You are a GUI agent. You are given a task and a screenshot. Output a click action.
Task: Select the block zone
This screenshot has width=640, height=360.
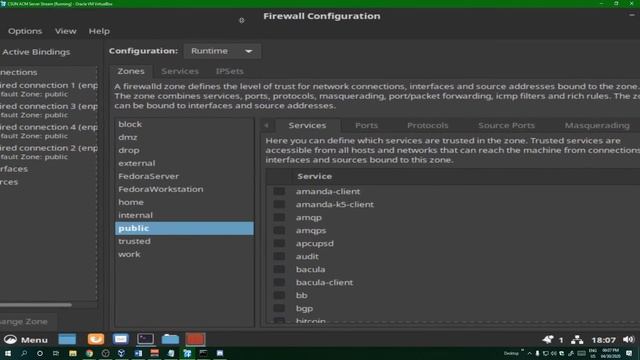pos(184,124)
